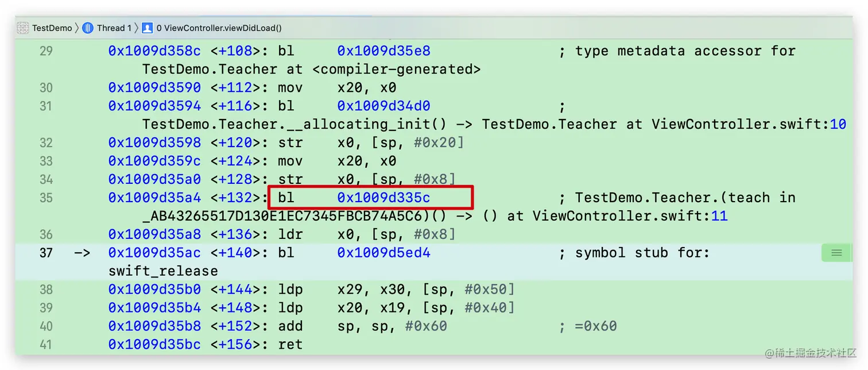The width and height of the screenshot is (868, 370).
Task: Click the swift_release symbol text
Action: pyautogui.click(x=163, y=271)
